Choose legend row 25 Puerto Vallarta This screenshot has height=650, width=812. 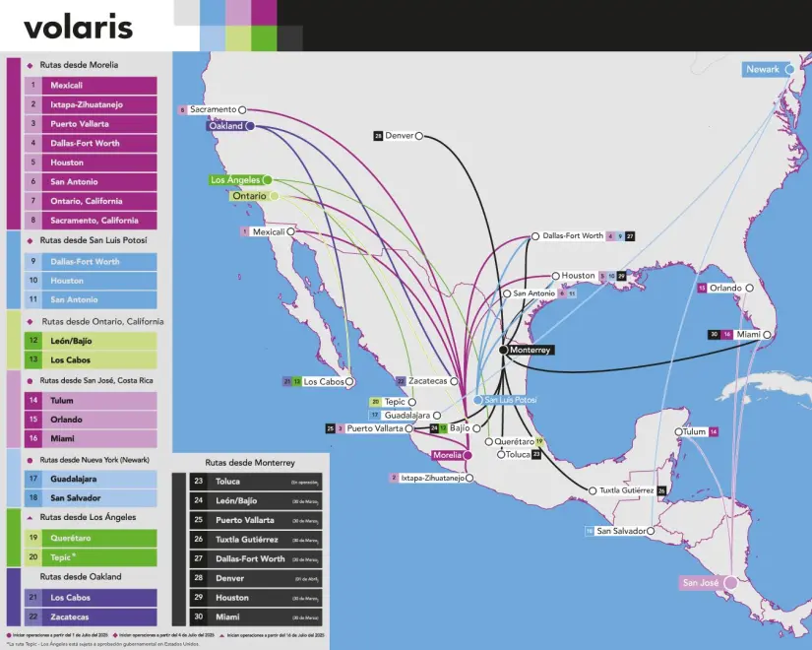pos(256,520)
